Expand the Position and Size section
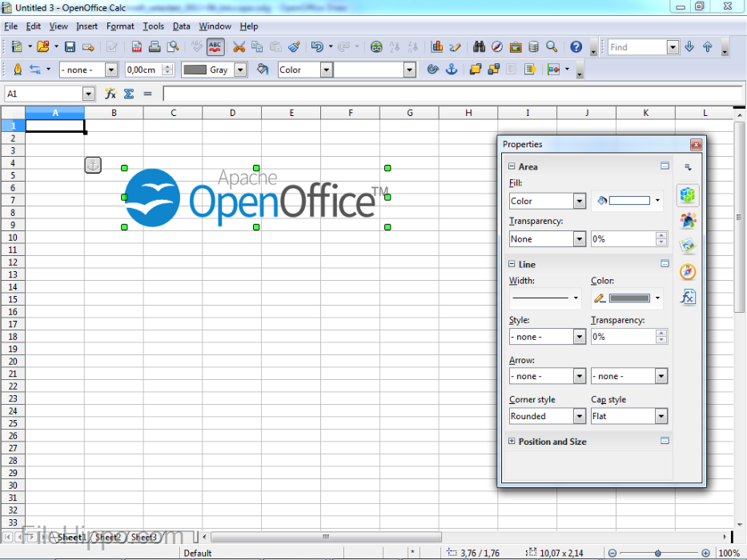747x560 pixels. point(512,441)
